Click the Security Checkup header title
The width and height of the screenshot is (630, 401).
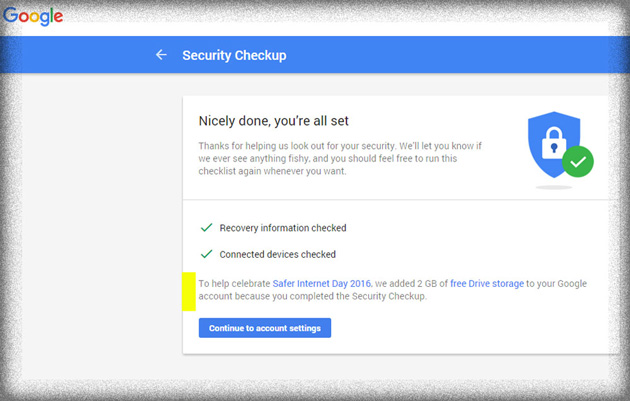pyautogui.click(x=234, y=55)
